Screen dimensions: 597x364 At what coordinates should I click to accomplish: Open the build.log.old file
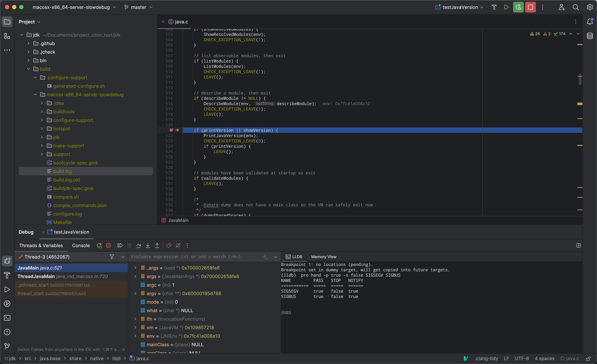click(x=66, y=180)
